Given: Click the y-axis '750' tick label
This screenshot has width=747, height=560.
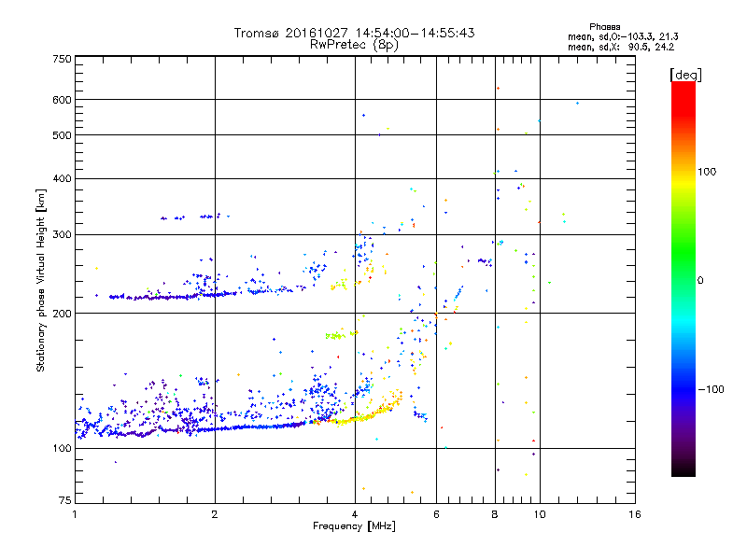Looking at the screenshot, I should 62,59.
